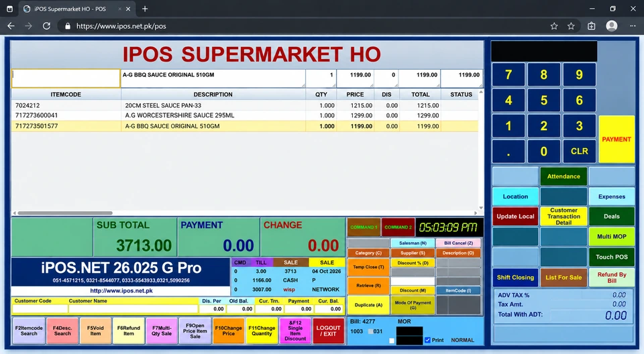Tap keypad digit 5
This screenshot has height=354, width=644.
tap(544, 100)
